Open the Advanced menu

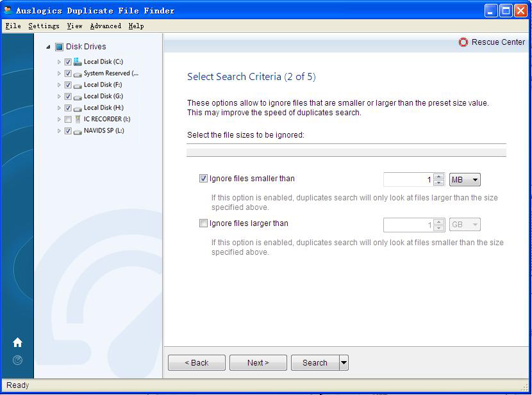pyautogui.click(x=106, y=26)
